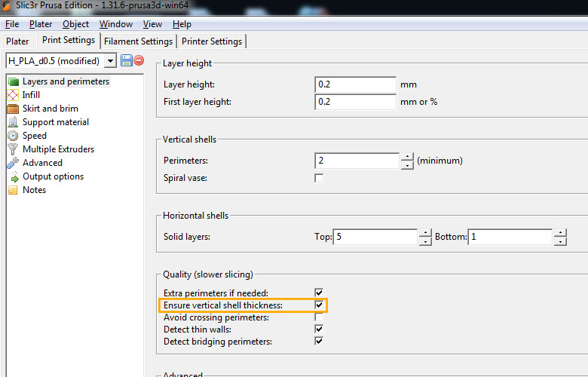Select Layers and perimeters category
Image resolution: width=588 pixels, height=377 pixels.
tap(66, 81)
